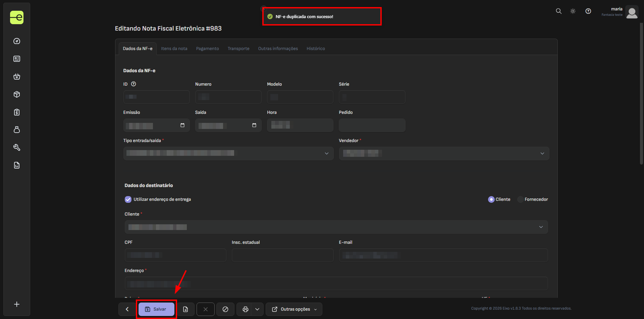Screen dimensions: 644x319
Task: Go back with the arrow button
Action: [127, 309]
